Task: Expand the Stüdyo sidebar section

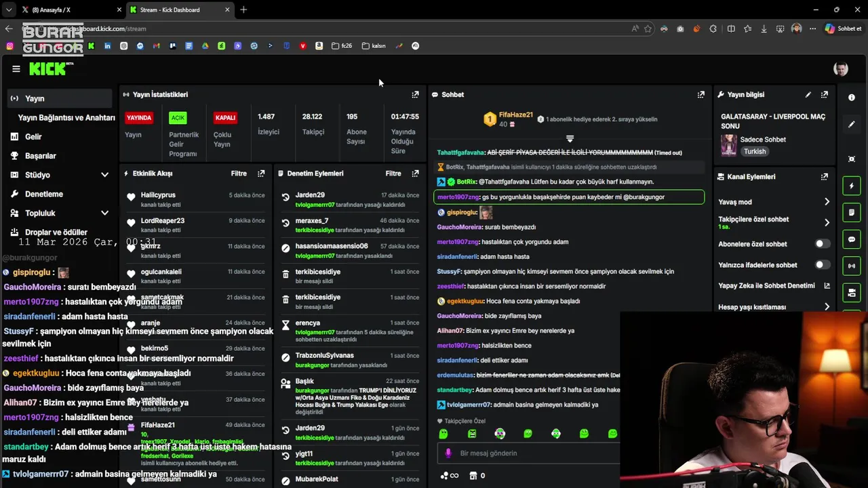Action: pyautogui.click(x=104, y=175)
